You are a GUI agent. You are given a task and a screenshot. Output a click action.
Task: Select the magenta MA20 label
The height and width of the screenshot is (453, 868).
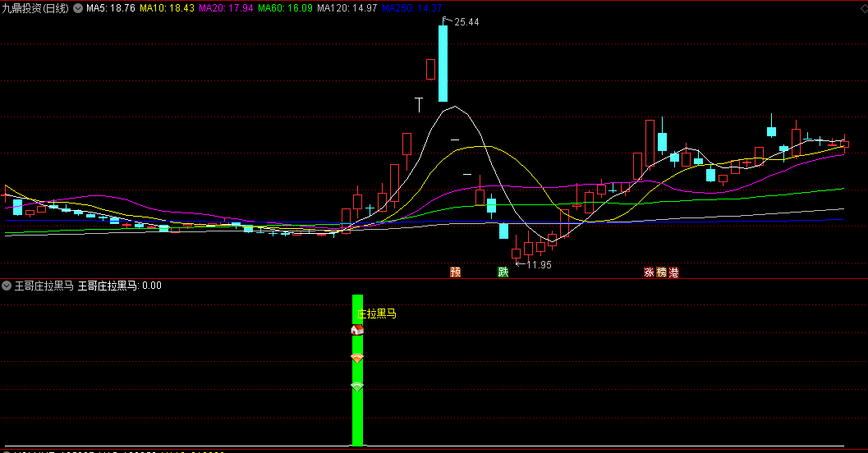226,7
